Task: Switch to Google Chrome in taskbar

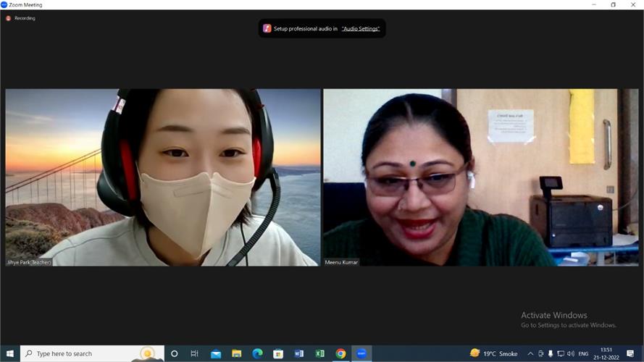Action: click(x=340, y=353)
